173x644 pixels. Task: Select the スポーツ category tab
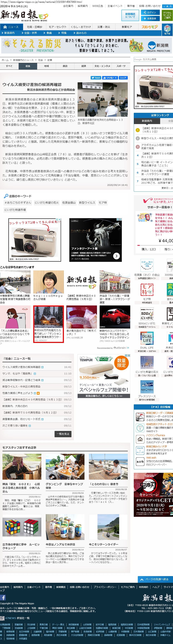pyautogui.click(x=121, y=66)
